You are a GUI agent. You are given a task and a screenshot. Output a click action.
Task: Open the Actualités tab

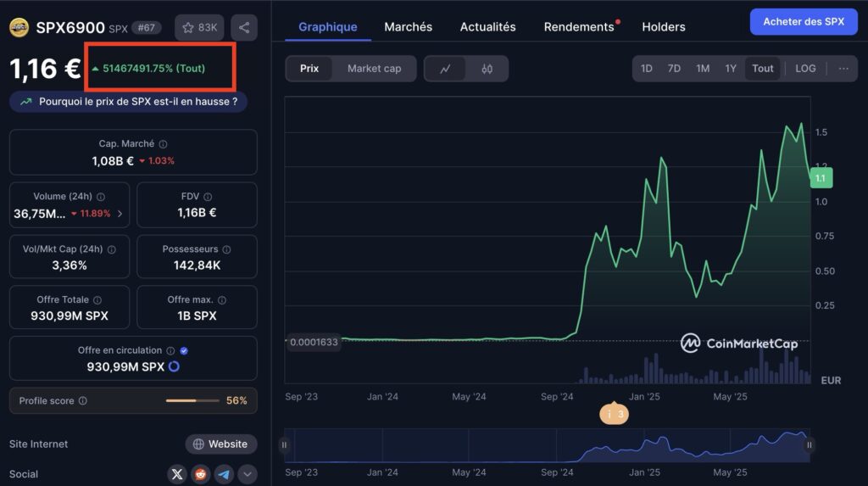(487, 26)
